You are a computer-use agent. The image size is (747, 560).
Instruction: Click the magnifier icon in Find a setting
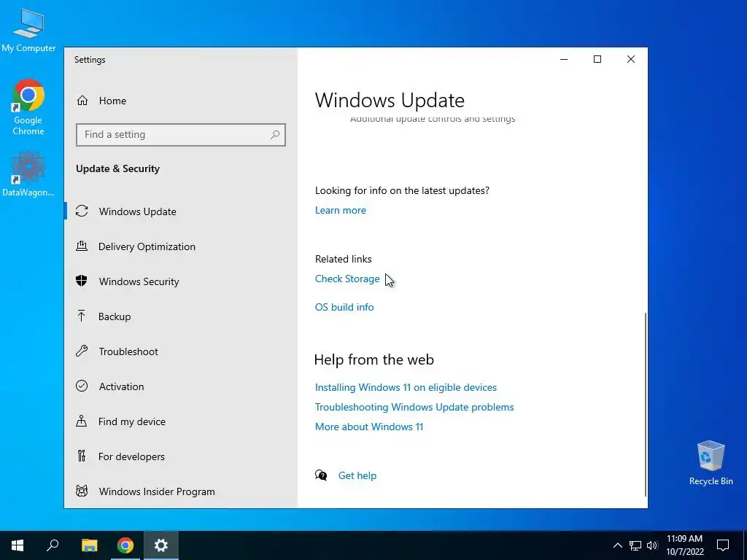point(275,135)
